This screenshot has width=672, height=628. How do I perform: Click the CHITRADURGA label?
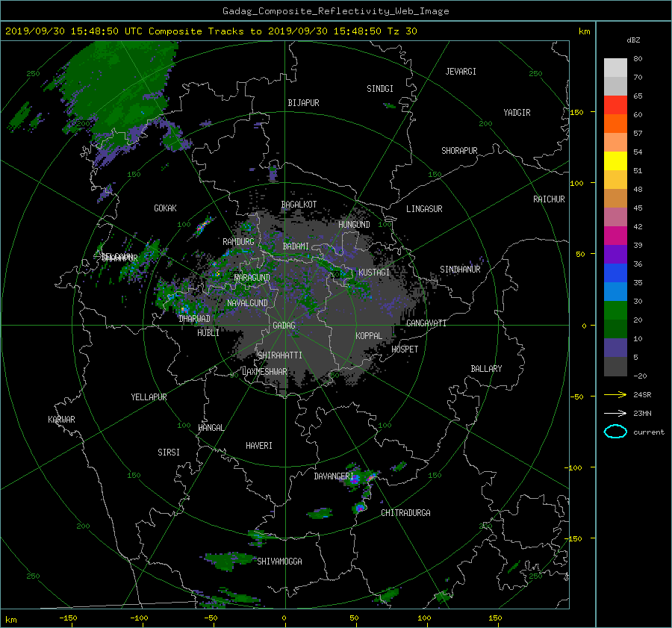pos(406,513)
